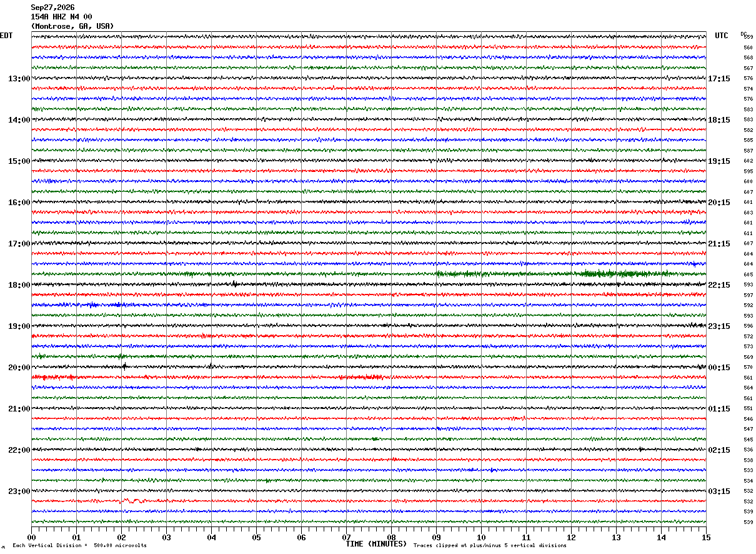
Task: Click the UTC timezone header
Action: (722, 36)
